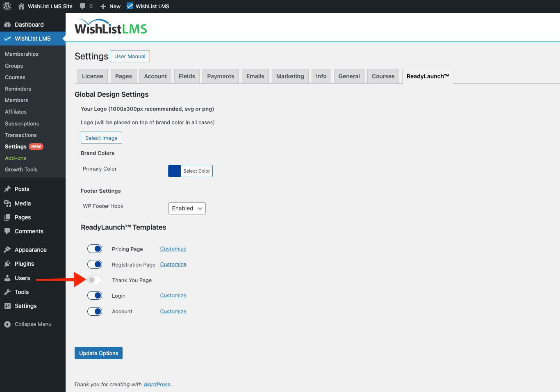Expand the + New menu in admin bar
Image resolution: width=560 pixels, height=392 pixels.
tap(110, 6)
